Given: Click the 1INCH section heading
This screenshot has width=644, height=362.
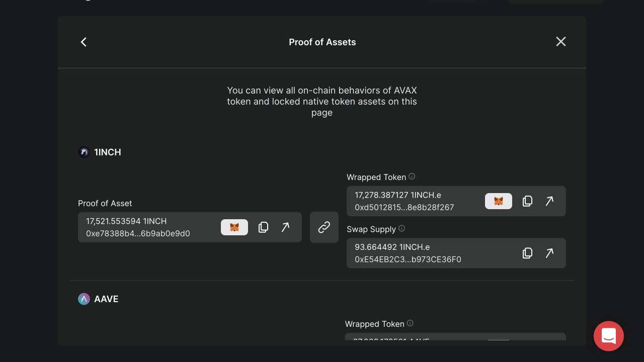Looking at the screenshot, I should coord(108,152).
